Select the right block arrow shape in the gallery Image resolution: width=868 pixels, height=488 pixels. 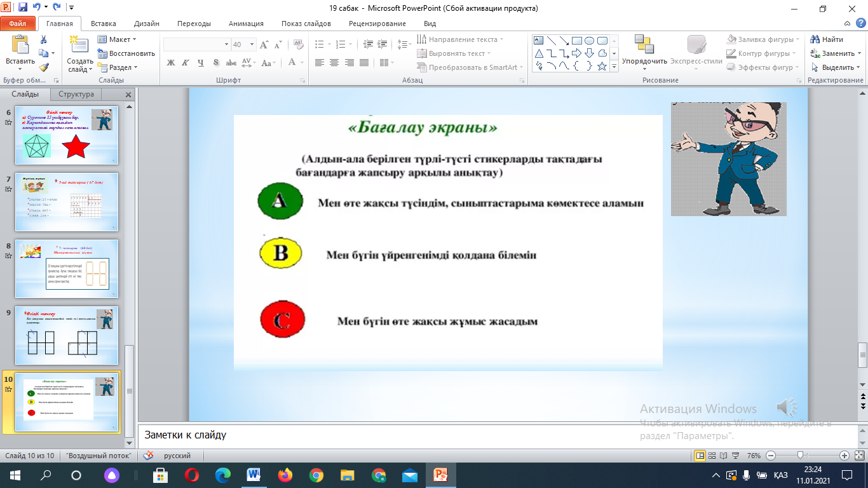[576, 53]
